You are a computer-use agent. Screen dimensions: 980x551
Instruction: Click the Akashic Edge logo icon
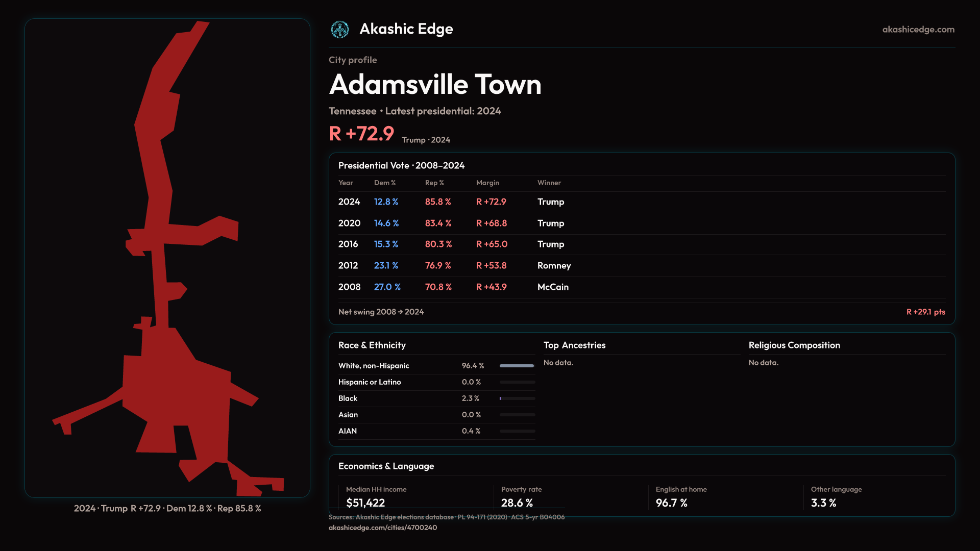coord(339,30)
